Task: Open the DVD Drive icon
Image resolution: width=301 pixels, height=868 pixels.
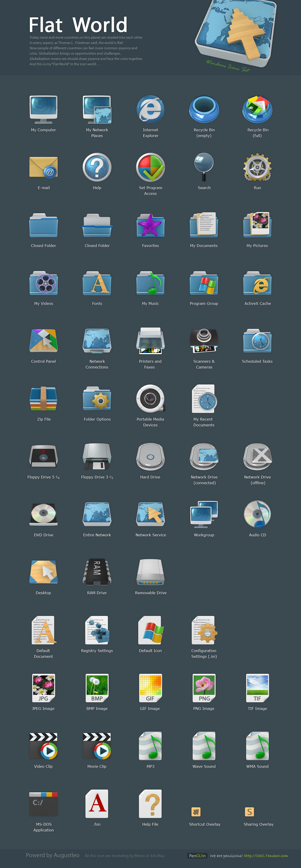Action: [44, 514]
